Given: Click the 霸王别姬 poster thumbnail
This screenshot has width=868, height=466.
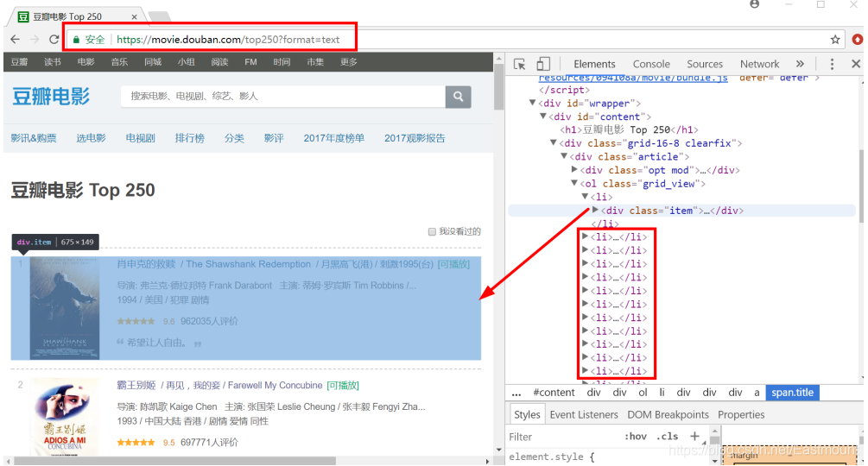Looking at the screenshot, I should pyautogui.click(x=65, y=417).
